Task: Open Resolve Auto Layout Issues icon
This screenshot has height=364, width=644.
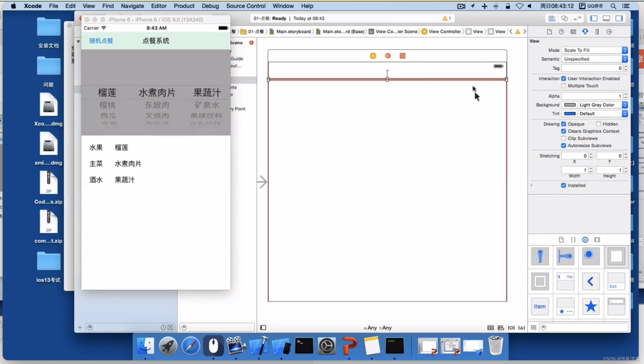Action: tap(522, 328)
